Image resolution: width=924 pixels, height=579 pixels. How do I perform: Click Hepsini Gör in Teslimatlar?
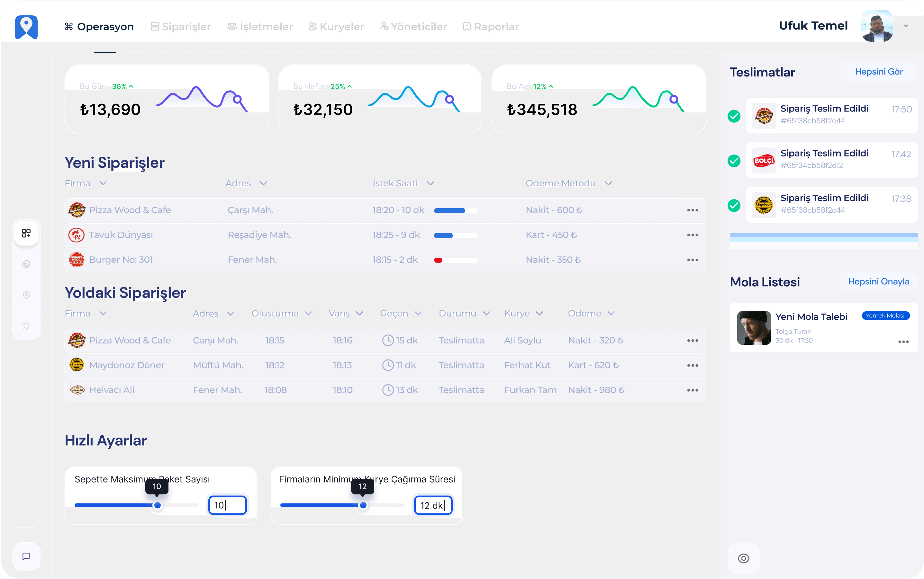(878, 72)
